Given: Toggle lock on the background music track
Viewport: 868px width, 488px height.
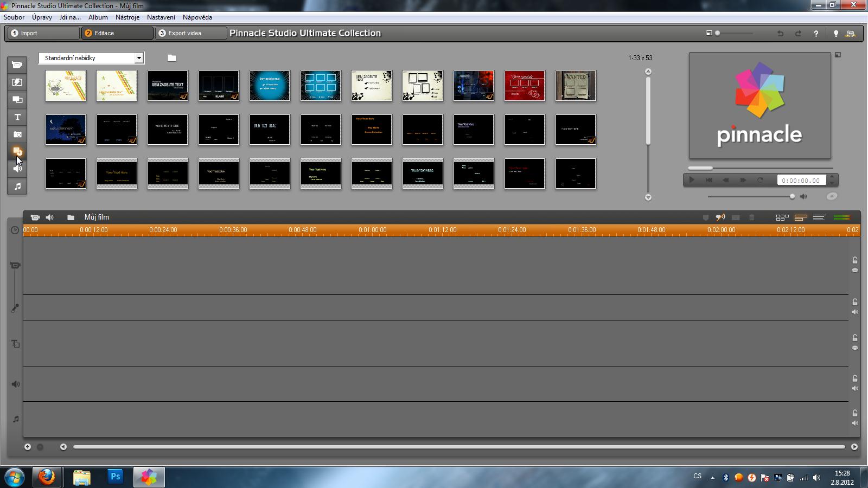Looking at the screenshot, I should pos(854,413).
